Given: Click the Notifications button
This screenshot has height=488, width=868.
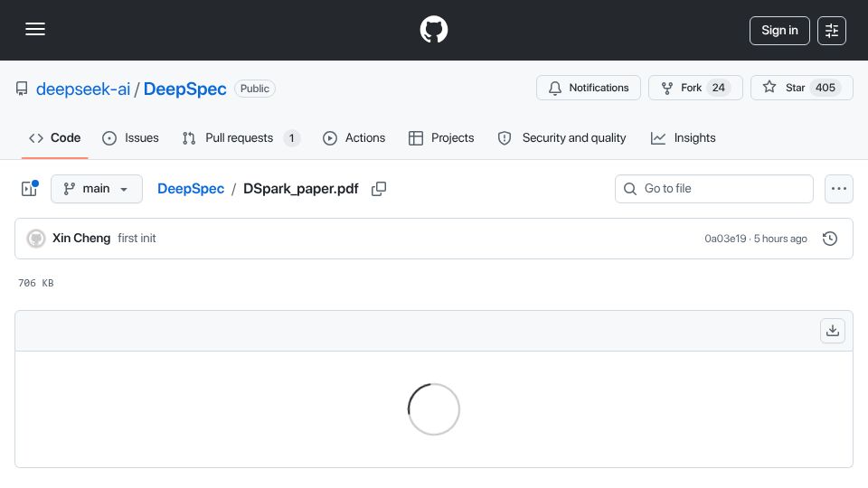Looking at the screenshot, I should click(589, 88).
